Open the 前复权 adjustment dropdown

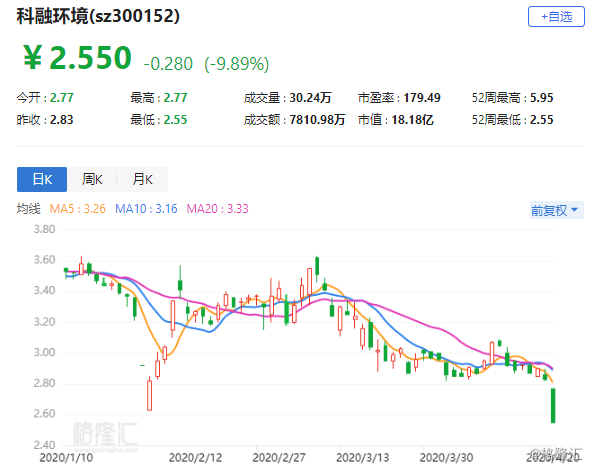pyautogui.click(x=556, y=210)
